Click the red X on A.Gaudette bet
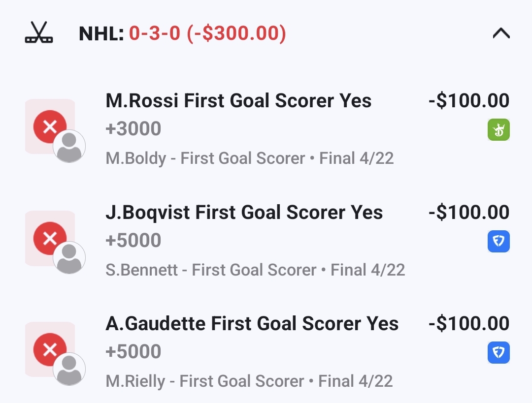The width and height of the screenshot is (532, 403). (x=50, y=350)
